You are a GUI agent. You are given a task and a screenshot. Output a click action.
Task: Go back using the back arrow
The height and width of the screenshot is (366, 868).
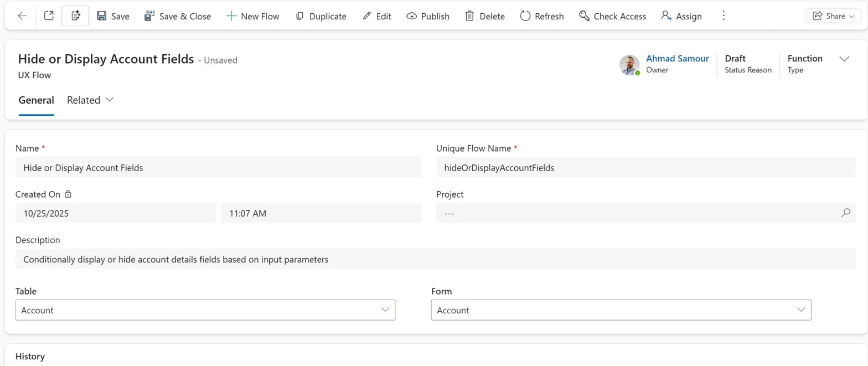click(22, 16)
